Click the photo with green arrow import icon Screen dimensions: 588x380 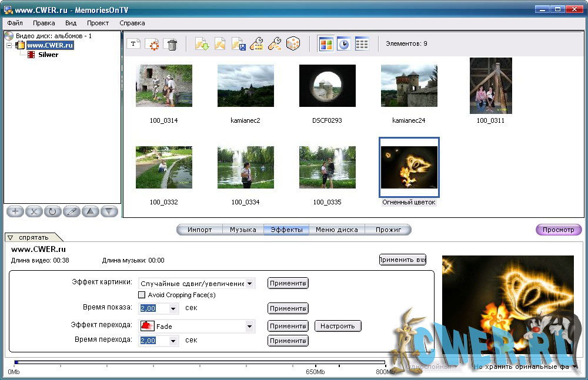pos(202,44)
